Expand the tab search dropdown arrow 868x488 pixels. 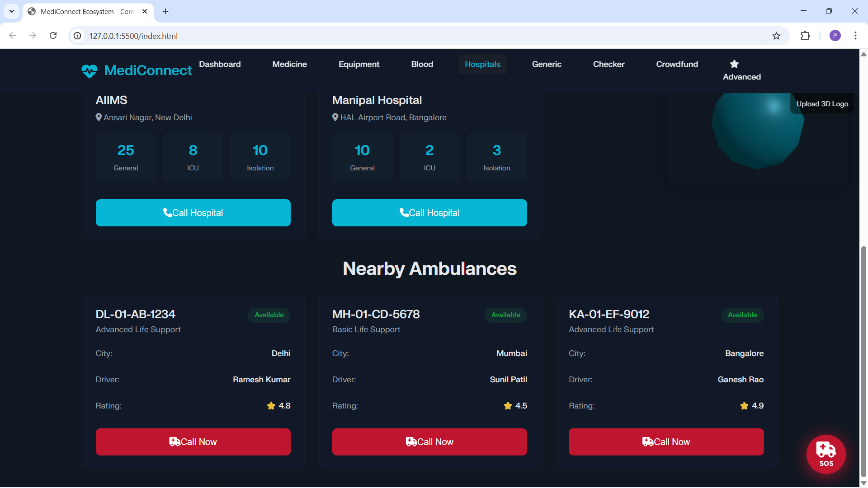click(x=12, y=11)
